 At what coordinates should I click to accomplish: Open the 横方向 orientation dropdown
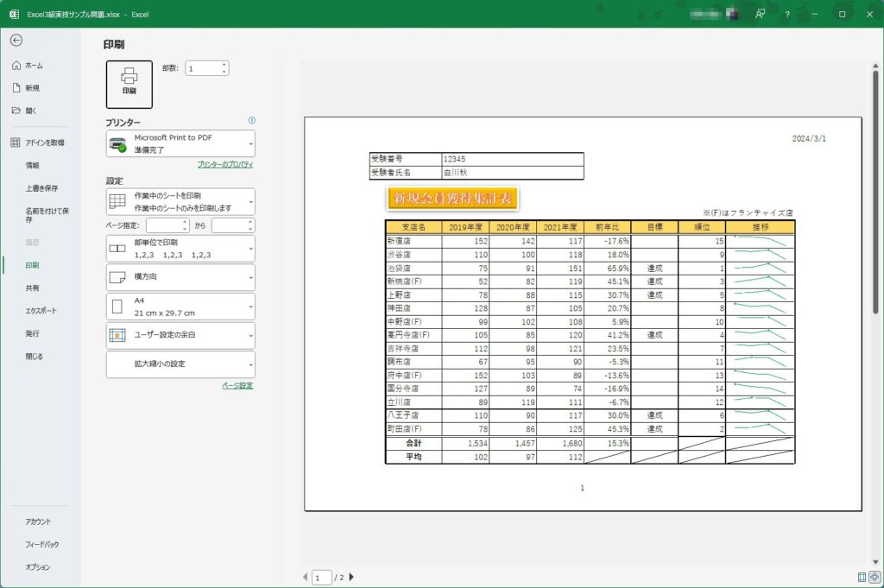[x=180, y=278]
